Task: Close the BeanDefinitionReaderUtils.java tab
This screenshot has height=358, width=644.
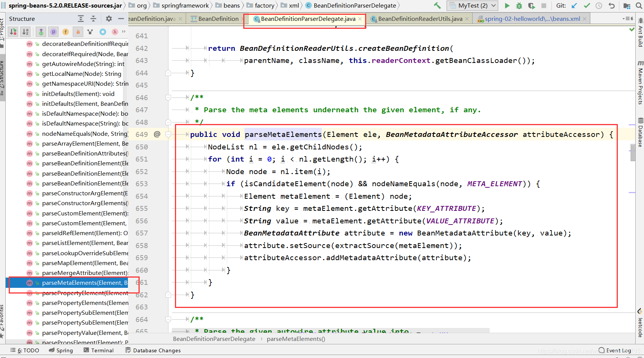Action: (467, 19)
